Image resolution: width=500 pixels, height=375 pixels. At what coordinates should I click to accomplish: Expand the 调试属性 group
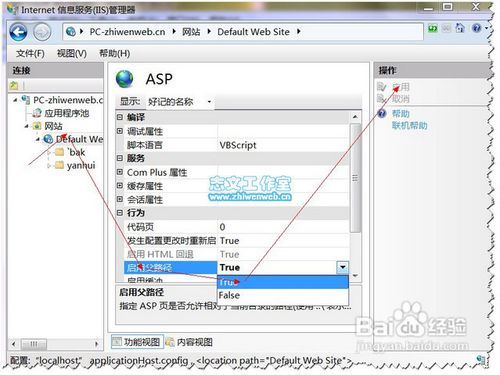(x=120, y=131)
